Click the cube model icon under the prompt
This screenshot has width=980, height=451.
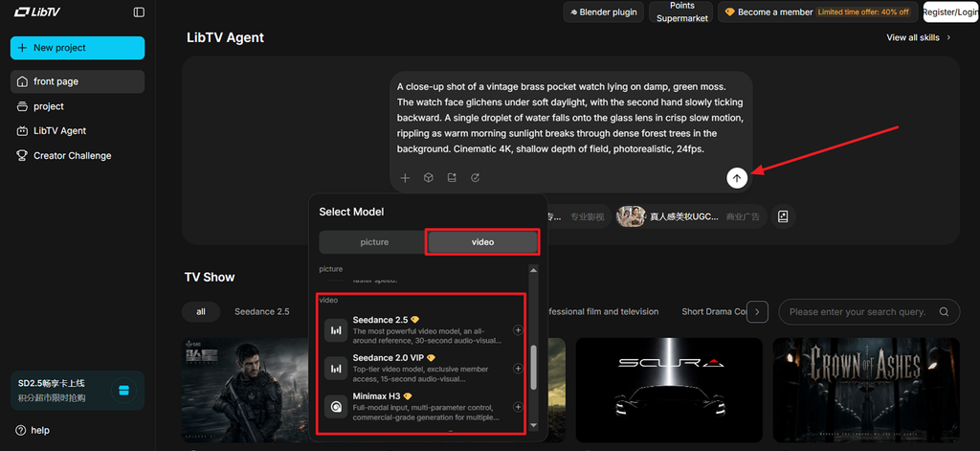(x=428, y=178)
